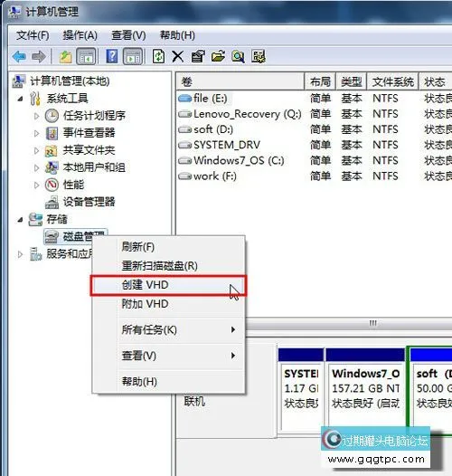Viewport: 452px width, 476px height.
Task: Click the horizontal splitter grip between panes
Action: (x=372, y=323)
